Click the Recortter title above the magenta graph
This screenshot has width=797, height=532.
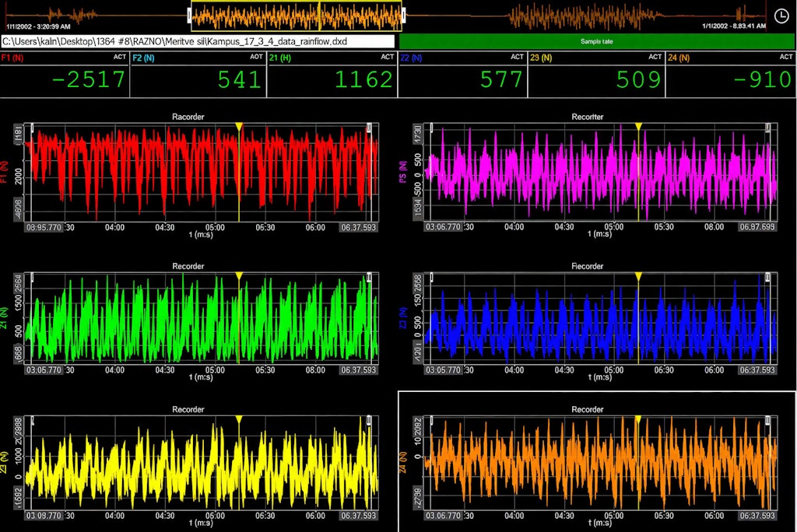tap(588, 117)
